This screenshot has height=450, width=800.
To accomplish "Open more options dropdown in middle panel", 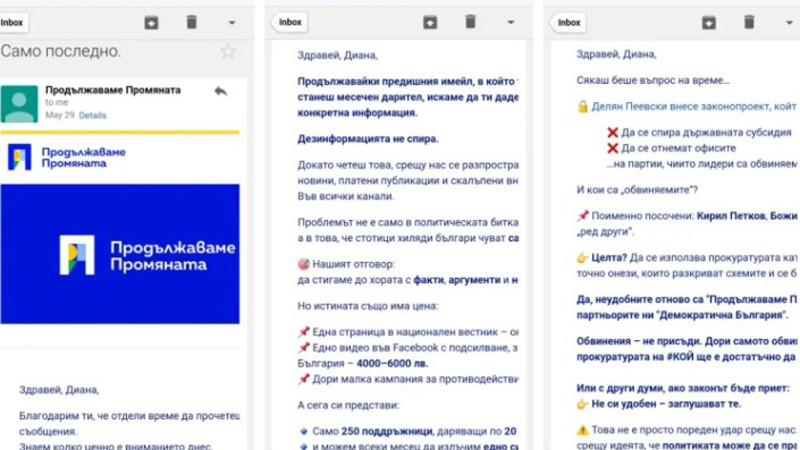I will click(511, 22).
